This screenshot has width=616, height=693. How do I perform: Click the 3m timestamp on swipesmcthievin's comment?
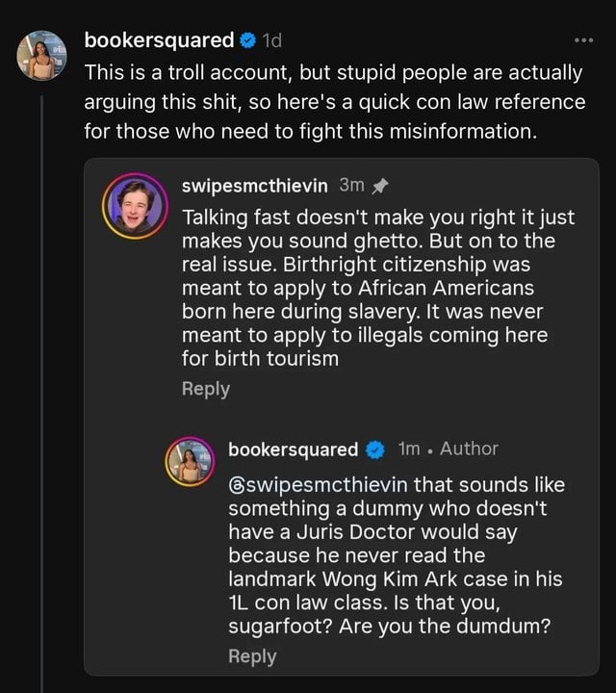tap(352, 184)
